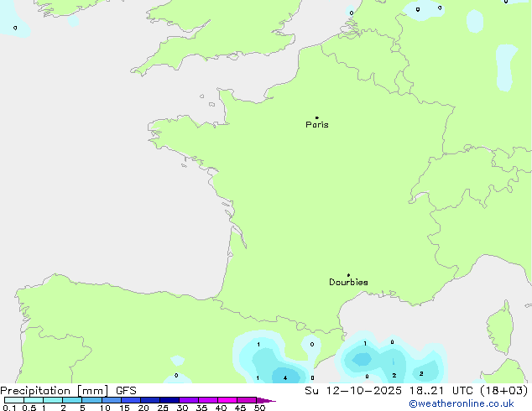Pick the legend swatch between 25 and 30
This screenshot has width=532, height=411.
(170, 400)
